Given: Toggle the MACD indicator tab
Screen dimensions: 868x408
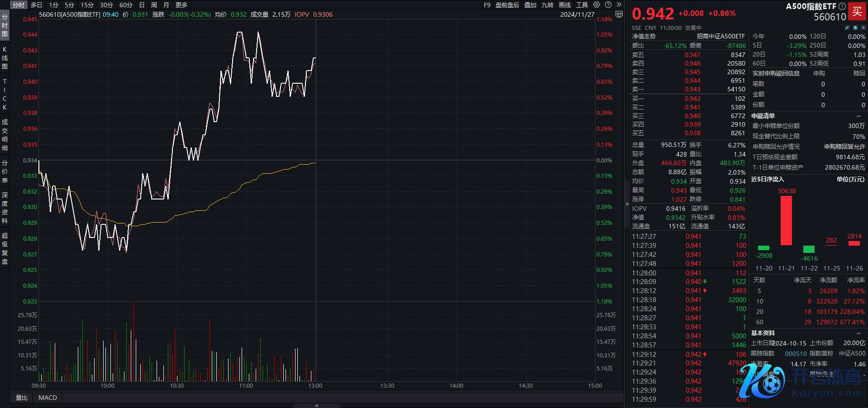Looking at the screenshot, I should point(48,398).
